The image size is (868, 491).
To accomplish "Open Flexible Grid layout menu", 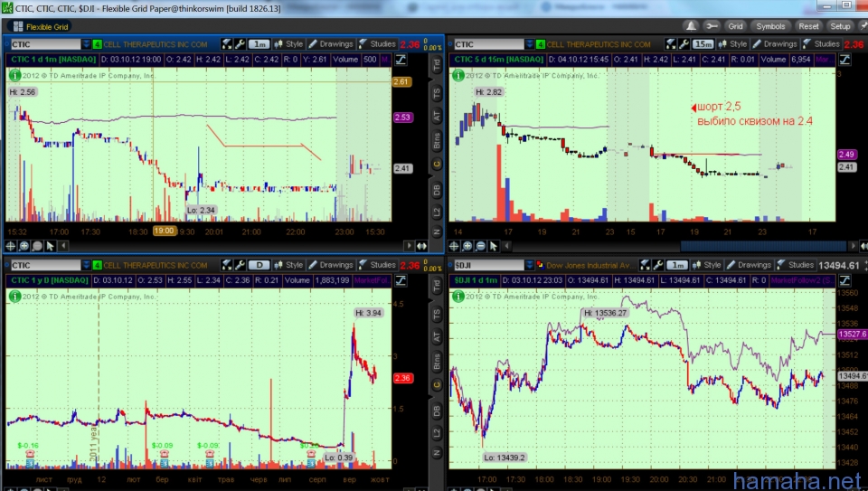I will (x=41, y=26).
